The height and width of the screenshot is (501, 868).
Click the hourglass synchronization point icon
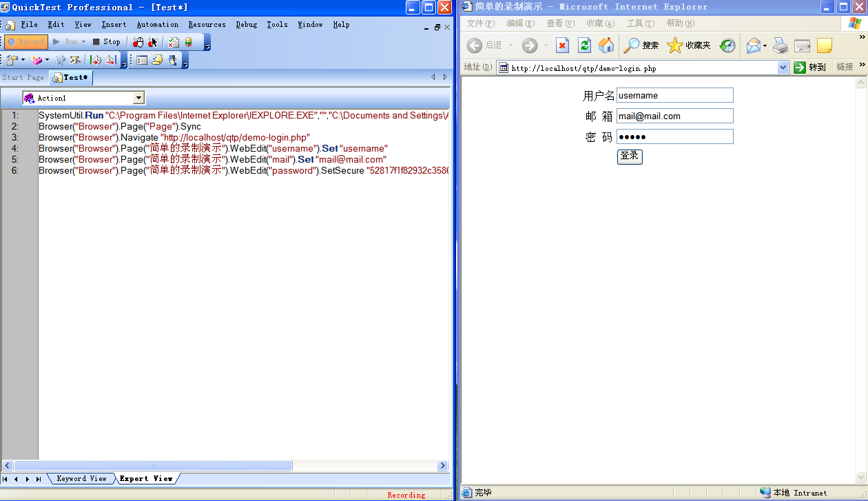coord(75,60)
